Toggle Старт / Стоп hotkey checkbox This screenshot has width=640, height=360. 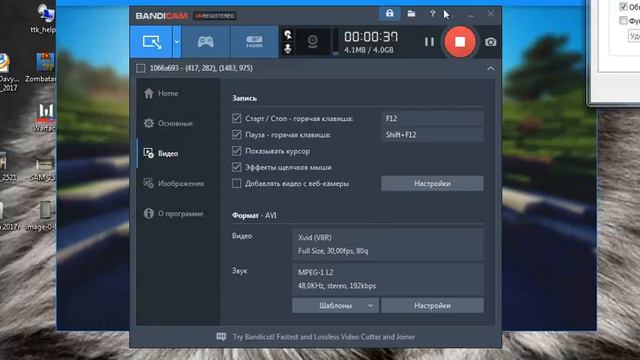236,118
